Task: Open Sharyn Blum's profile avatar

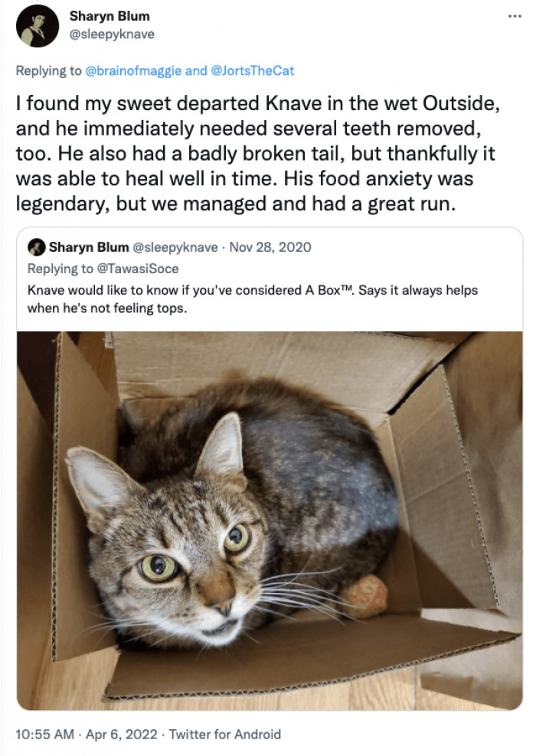Action: point(38,25)
